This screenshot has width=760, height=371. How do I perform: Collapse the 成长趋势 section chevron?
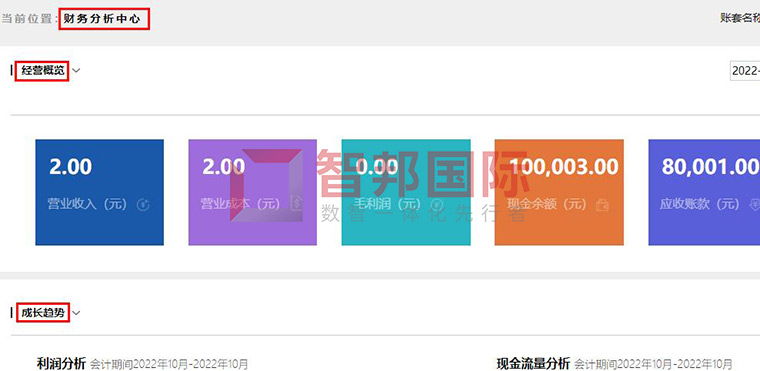[76, 313]
